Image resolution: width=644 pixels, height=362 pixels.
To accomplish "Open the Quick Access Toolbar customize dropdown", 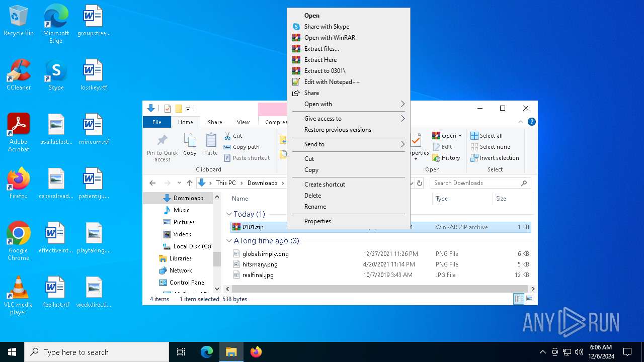I will [x=188, y=109].
